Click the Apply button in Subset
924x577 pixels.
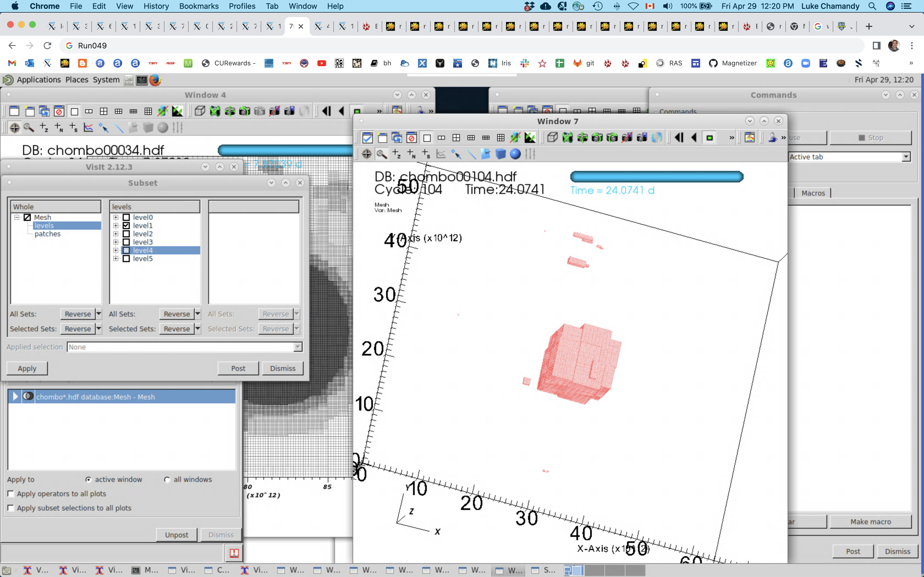[x=27, y=368]
